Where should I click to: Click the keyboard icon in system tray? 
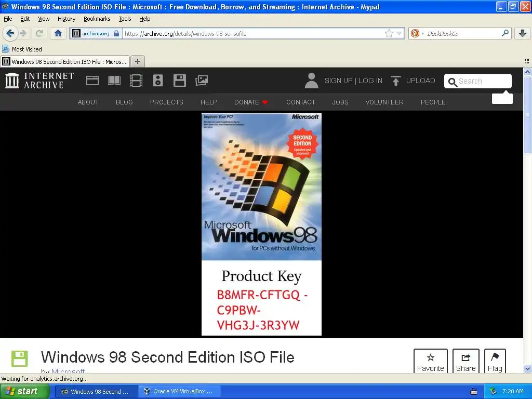[474, 392]
